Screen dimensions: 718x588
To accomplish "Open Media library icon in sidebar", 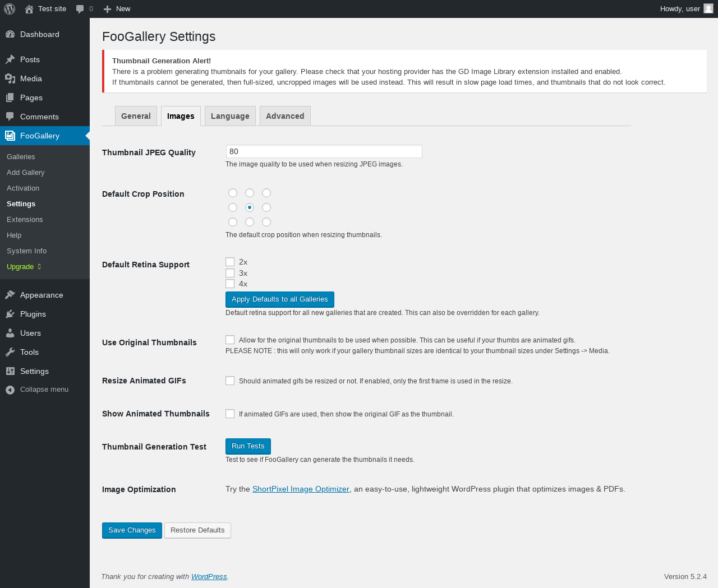I will [10, 78].
